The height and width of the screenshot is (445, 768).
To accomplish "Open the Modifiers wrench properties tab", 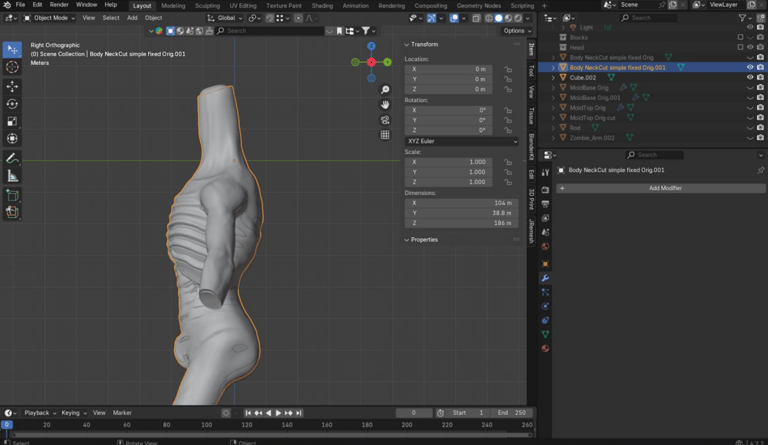I will click(545, 278).
